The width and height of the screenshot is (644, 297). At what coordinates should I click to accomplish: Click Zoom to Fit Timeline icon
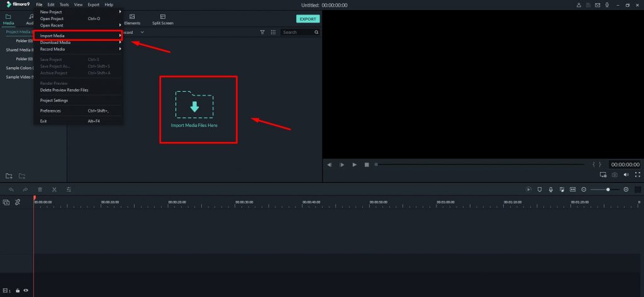coord(572,190)
